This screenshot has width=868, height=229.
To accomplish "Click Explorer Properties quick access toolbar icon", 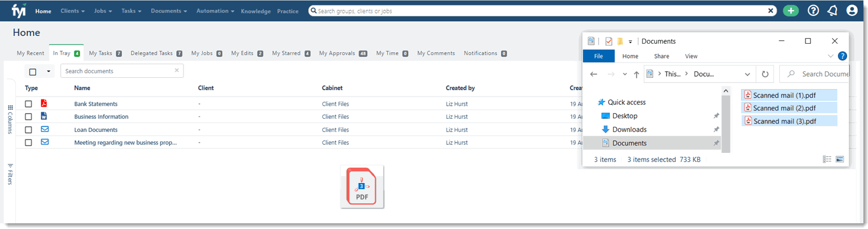I will pyautogui.click(x=609, y=41).
